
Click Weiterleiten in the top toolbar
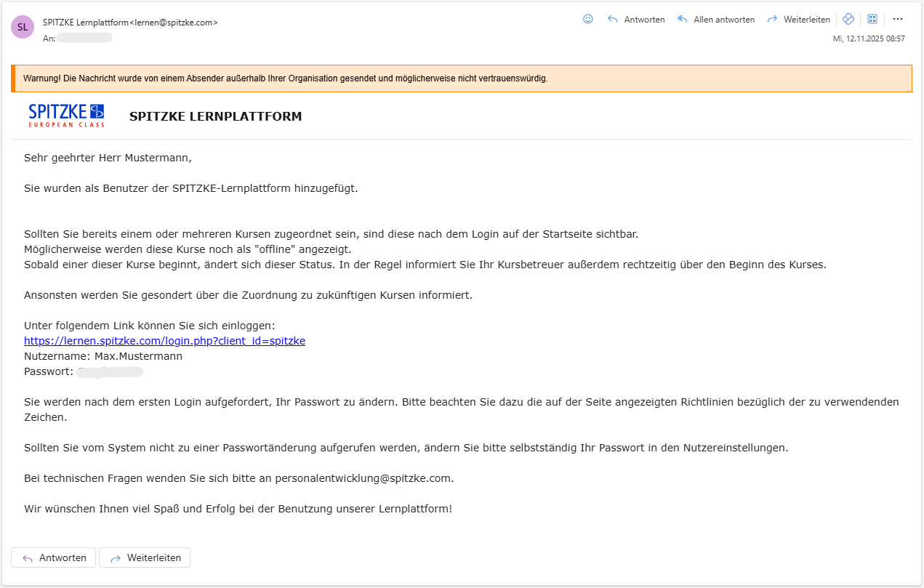(x=798, y=20)
